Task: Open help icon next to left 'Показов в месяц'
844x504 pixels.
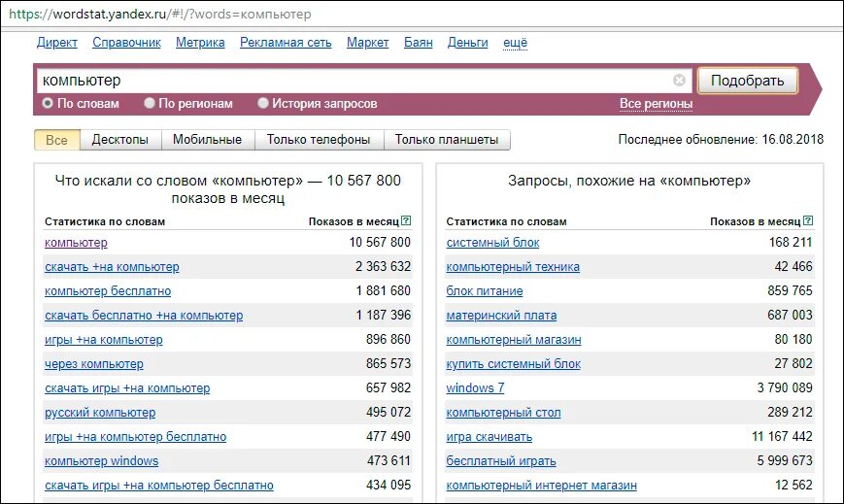Action: coord(406,220)
